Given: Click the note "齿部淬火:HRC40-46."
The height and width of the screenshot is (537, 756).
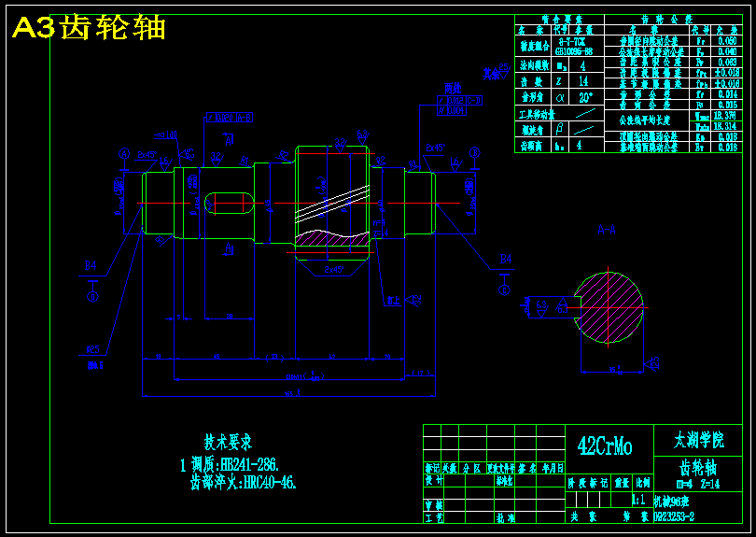Looking at the screenshot, I should click(x=243, y=482).
